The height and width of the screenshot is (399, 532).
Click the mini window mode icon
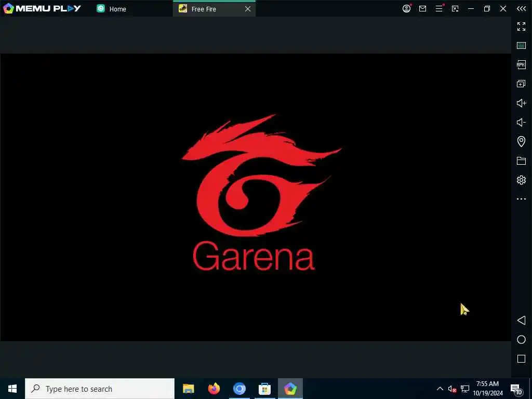pos(455,8)
